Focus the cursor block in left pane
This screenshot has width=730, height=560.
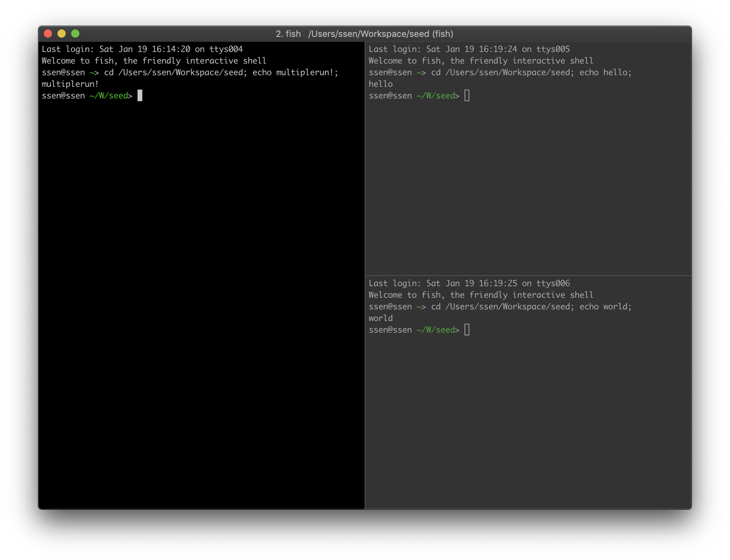140,96
